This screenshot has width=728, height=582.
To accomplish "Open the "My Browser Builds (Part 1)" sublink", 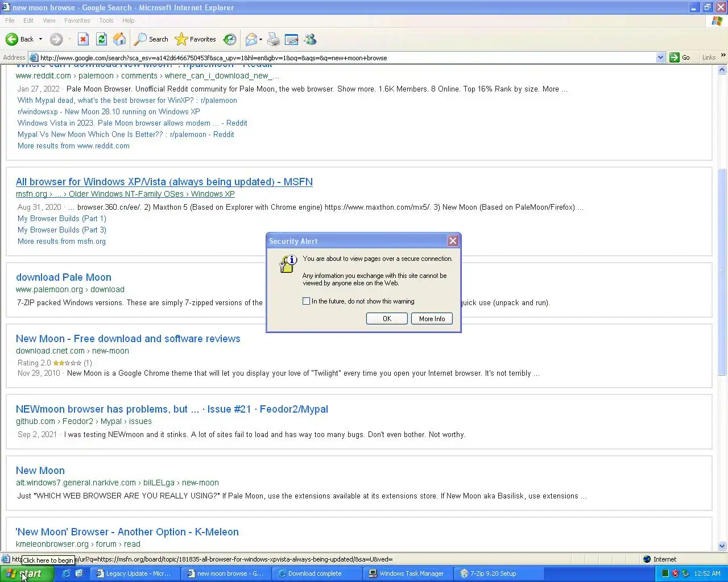I will pos(62,218).
